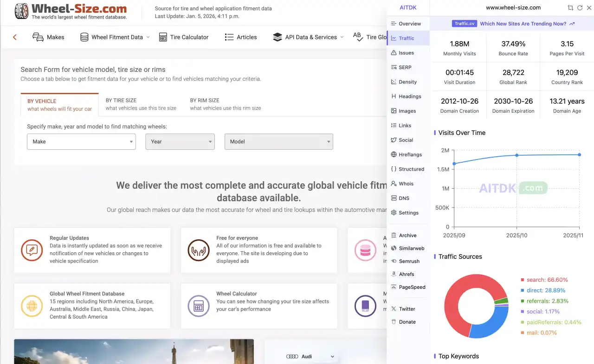Click the "28,722" Global Rank value

coord(513,73)
